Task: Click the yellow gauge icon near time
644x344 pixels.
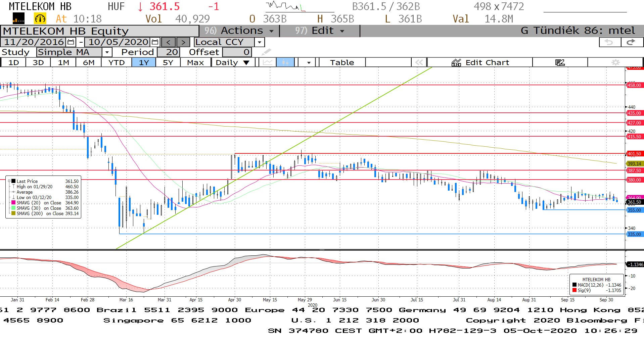Action: 40,19
